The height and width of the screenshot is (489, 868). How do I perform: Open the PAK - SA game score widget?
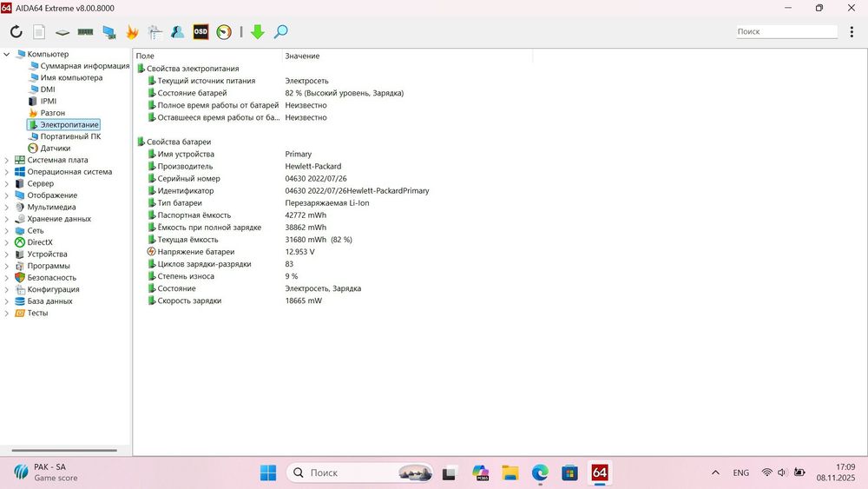tap(45, 472)
